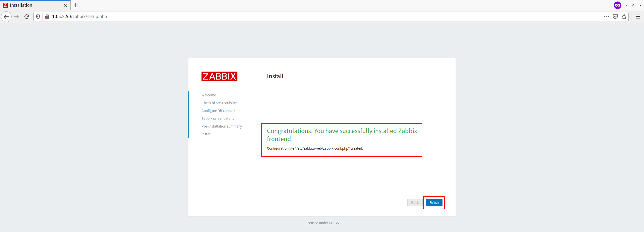Select Pre-installation summary step

(x=222, y=126)
